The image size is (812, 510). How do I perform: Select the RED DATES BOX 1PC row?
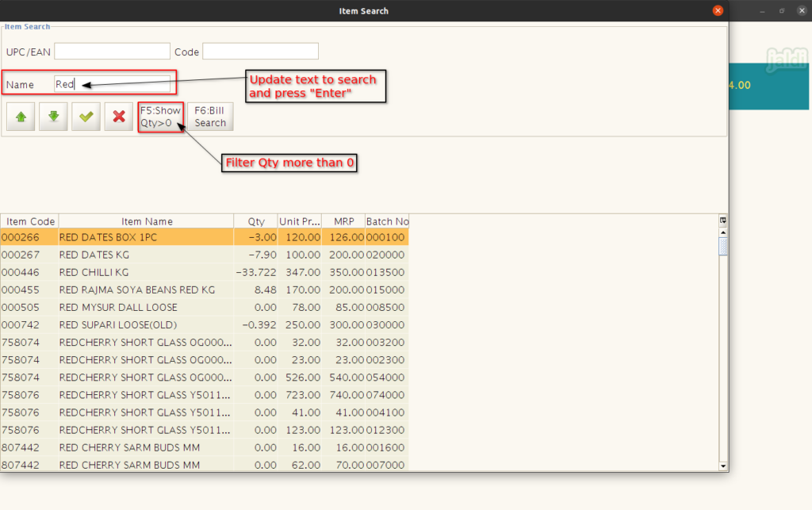[x=205, y=237]
